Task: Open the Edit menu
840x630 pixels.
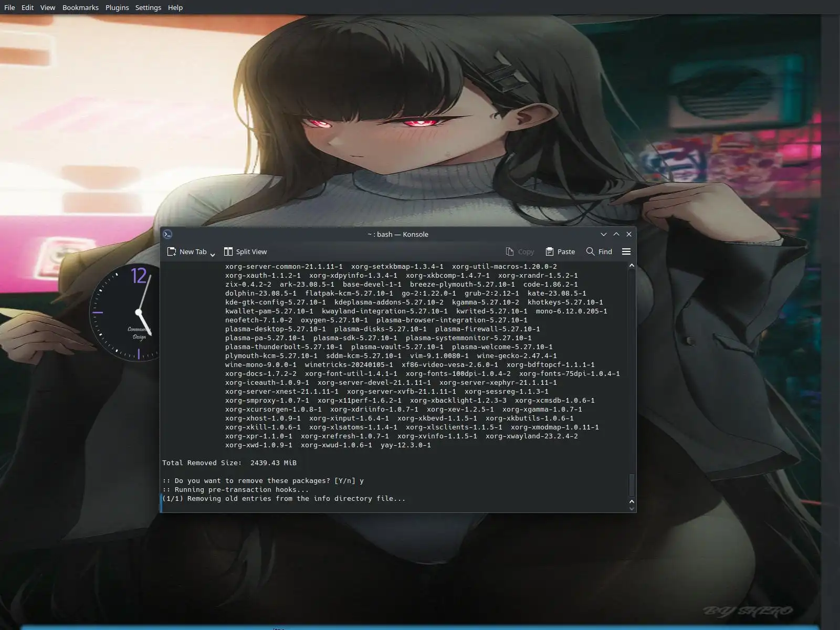Action: coord(27,7)
